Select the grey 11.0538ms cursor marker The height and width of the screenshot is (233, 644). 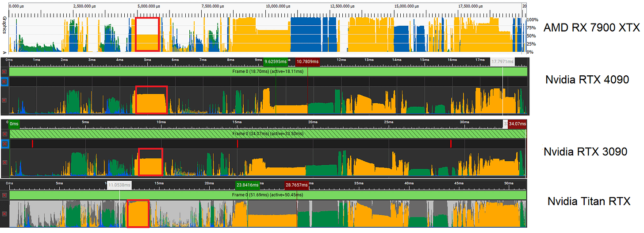(x=119, y=185)
